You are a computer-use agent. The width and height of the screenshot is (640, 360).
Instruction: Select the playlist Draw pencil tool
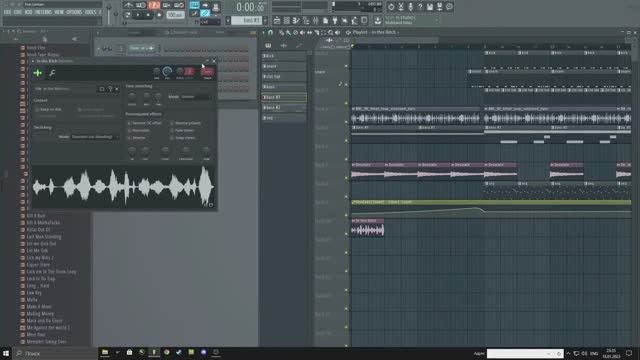click(x=282, y=32)
